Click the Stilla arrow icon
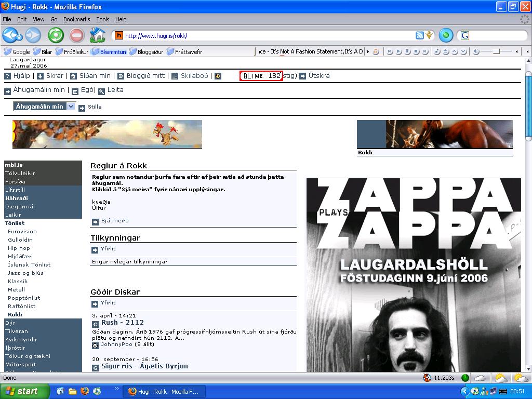 pos(82,108)
